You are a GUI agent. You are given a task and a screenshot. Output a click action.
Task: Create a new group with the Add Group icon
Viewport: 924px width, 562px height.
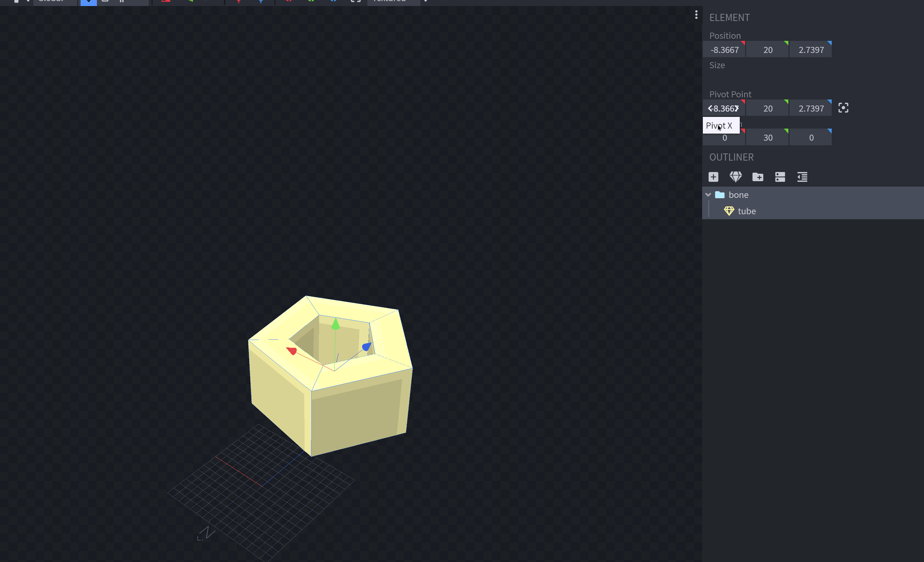pyautogui.click(x=758, y=177)
